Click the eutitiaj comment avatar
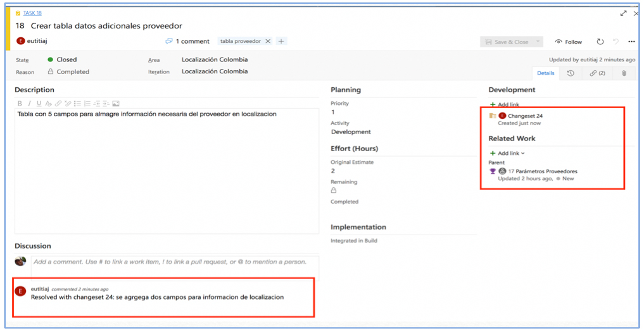Screen dimensions: 644x332 coord(20,291)
